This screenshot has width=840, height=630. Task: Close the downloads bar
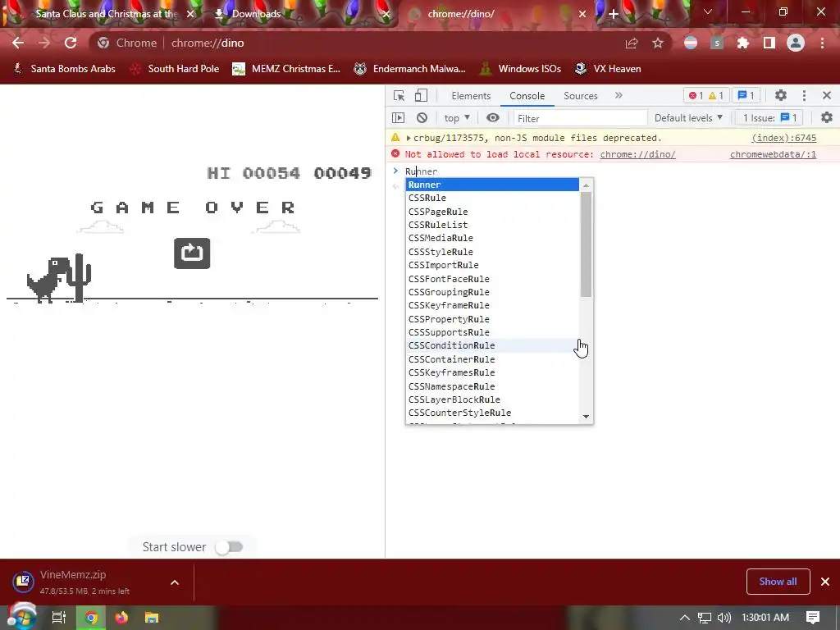tap(825, 582)
